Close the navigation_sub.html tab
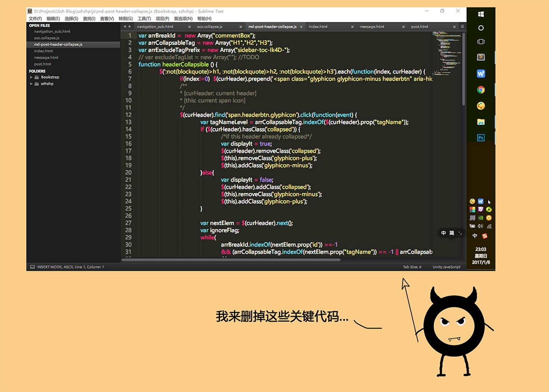The width and height of the screenshot is (549, 392). click(x=189, y=27)
